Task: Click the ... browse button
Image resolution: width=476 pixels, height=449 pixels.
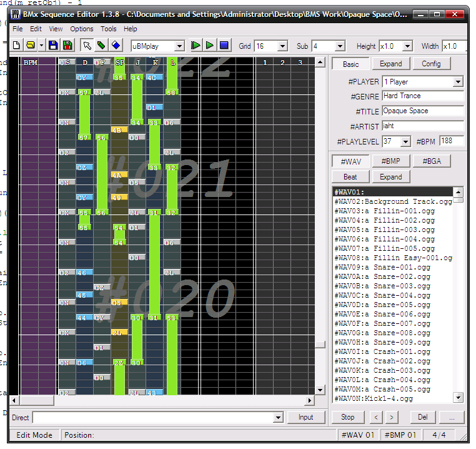Action: tap(452, 417)
